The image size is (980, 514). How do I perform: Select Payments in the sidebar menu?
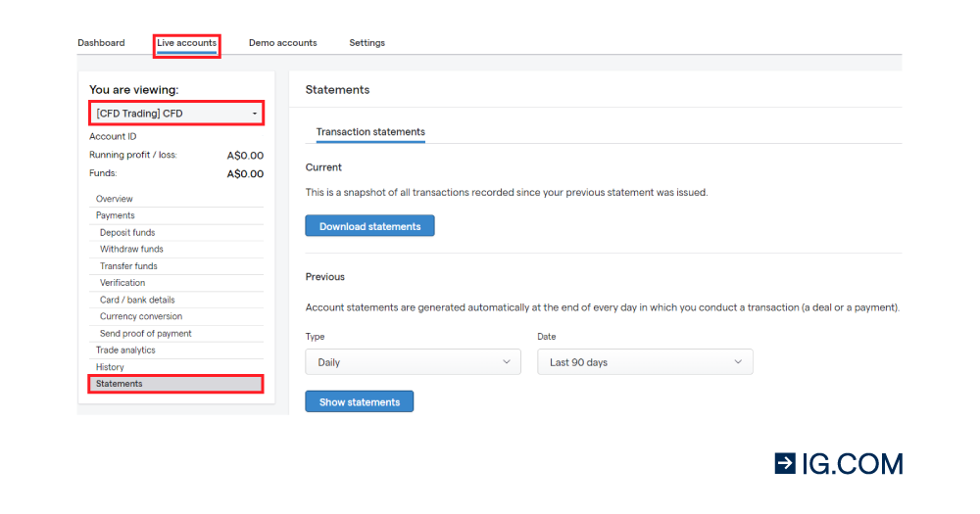pos(116,215)
